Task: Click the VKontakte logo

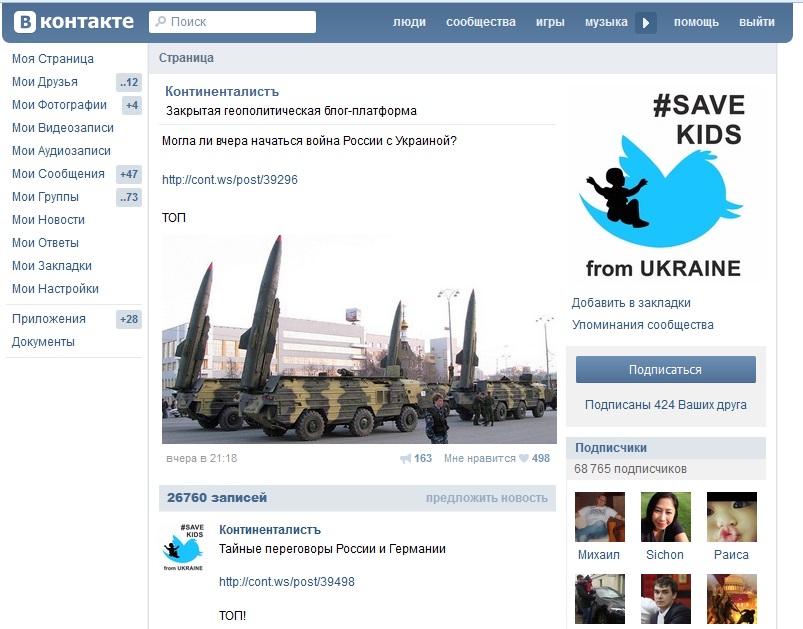Action: point(74,22)
